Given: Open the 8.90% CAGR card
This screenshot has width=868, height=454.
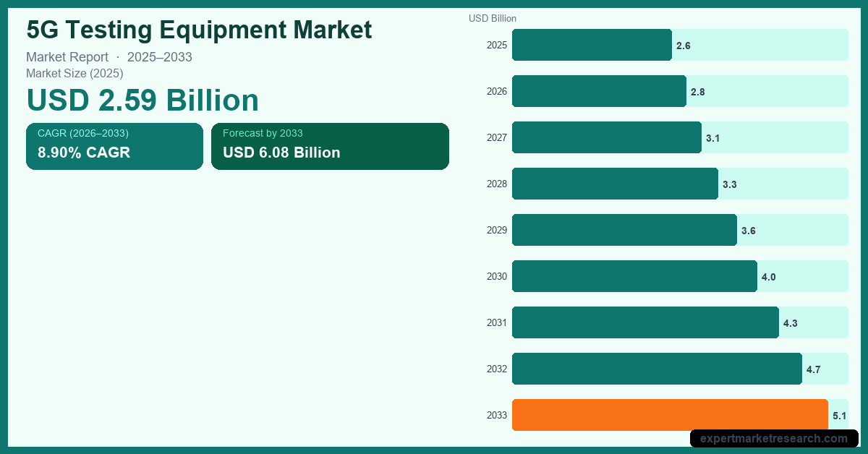Looking at the screenshot, I should click(x=114, y=146).
